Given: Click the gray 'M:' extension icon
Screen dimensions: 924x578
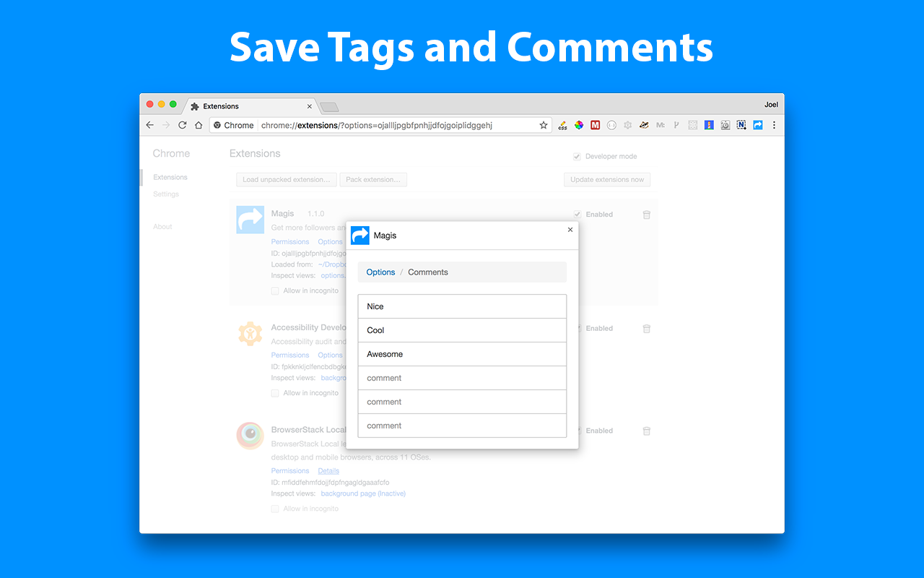Looking at the screenshot, I should pos(660,125).
